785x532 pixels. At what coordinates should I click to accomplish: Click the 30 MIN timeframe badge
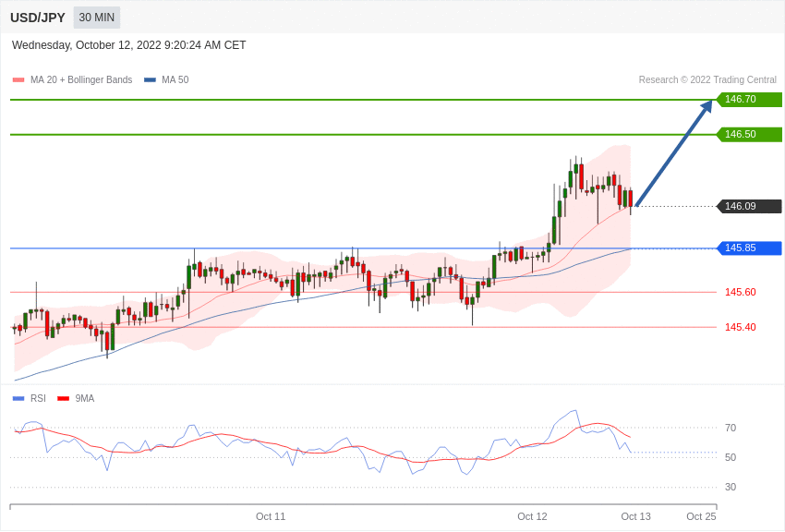click(x=97, y=18)
